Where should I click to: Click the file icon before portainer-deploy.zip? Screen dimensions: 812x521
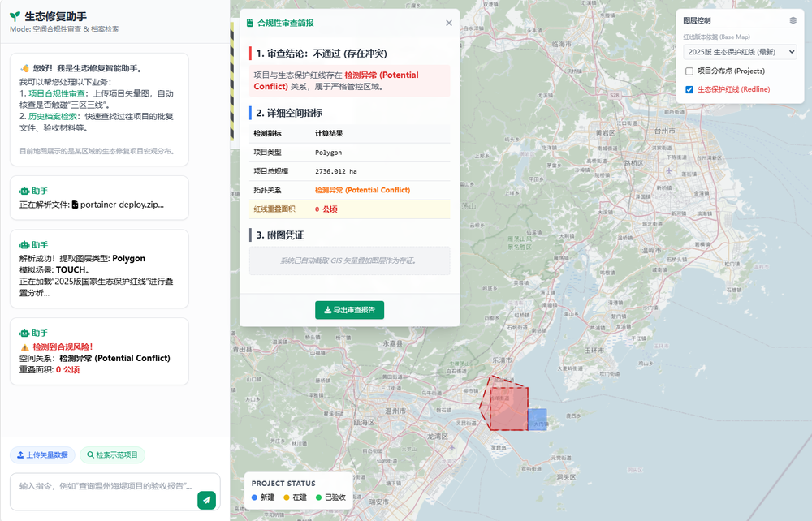pyautogui.click(x=75, y=205)
